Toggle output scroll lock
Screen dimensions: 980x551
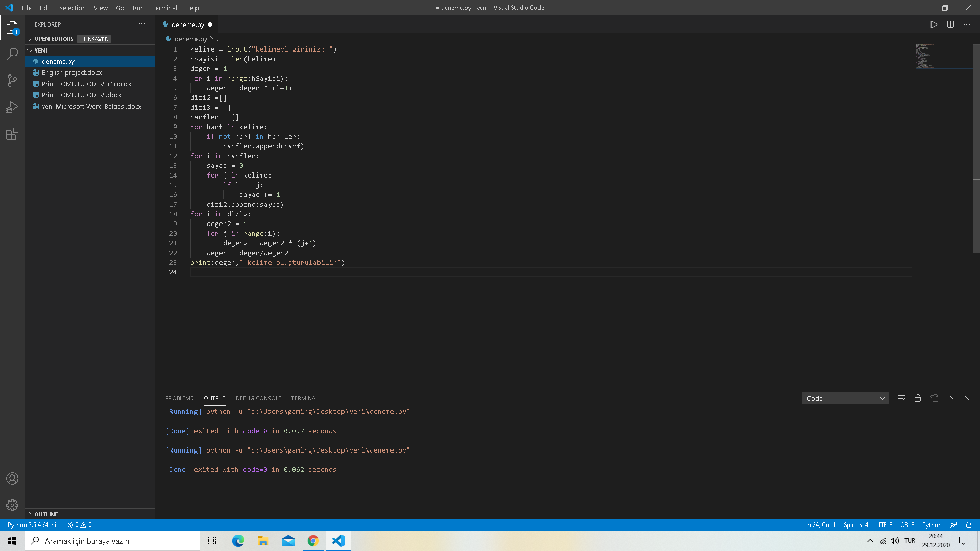pos(918,398)
